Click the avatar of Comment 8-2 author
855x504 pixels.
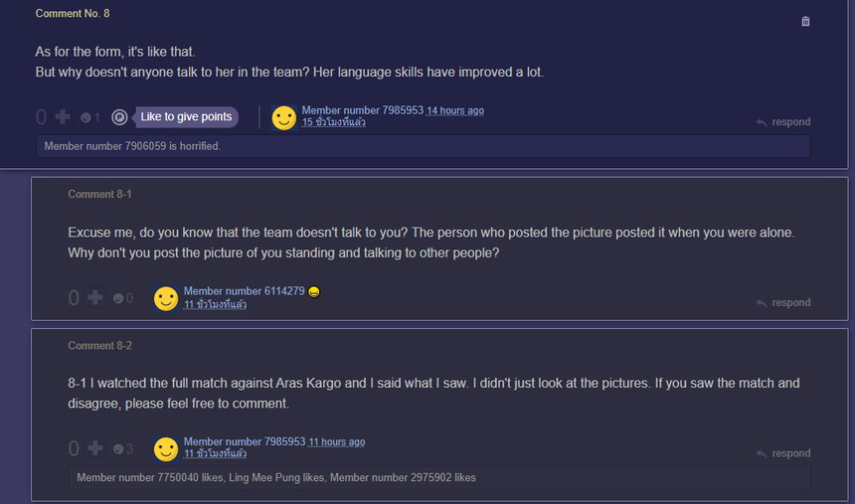tap(166, 449)
